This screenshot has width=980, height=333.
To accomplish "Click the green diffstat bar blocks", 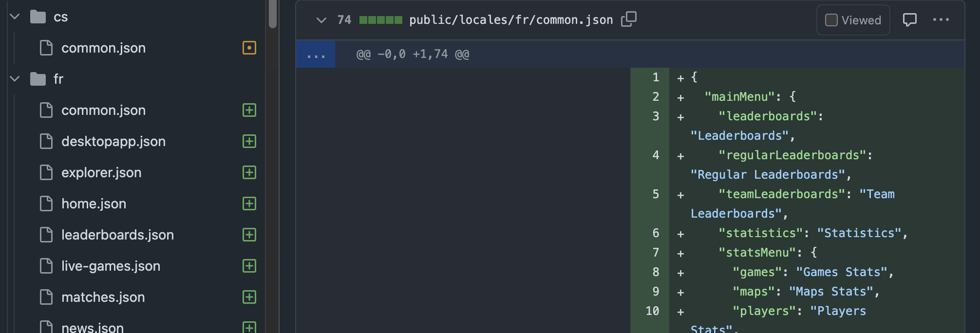I will pos(381,20).
